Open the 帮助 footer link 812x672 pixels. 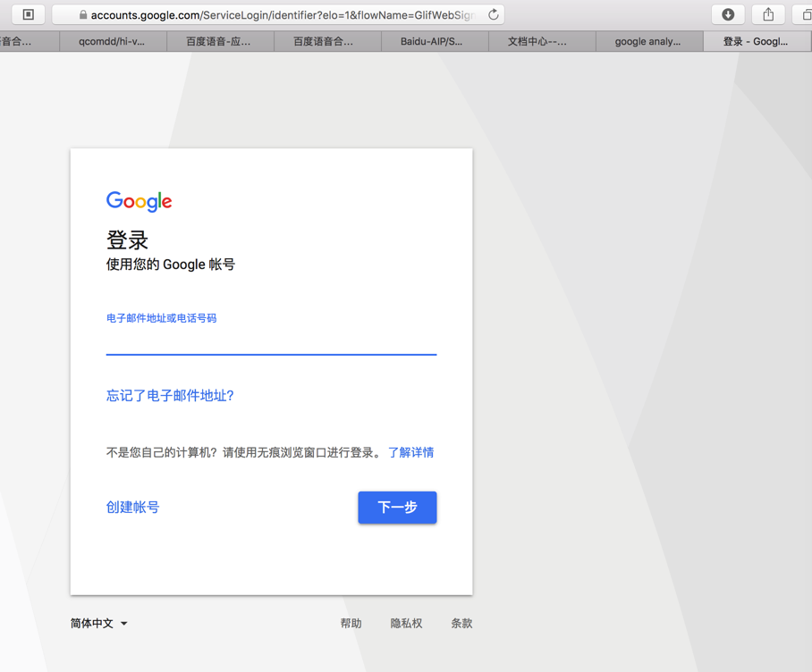[x=351, y=624]
